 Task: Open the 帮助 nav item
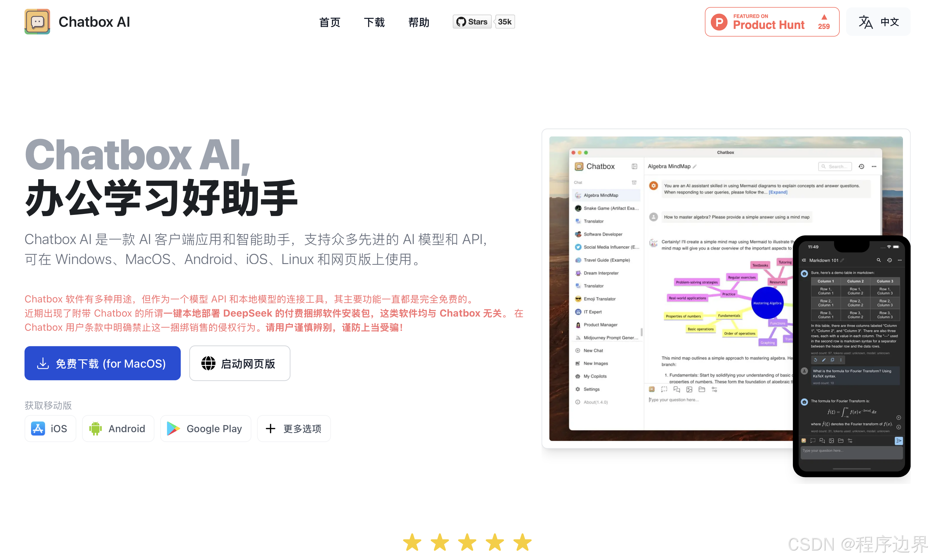point(418,22)
